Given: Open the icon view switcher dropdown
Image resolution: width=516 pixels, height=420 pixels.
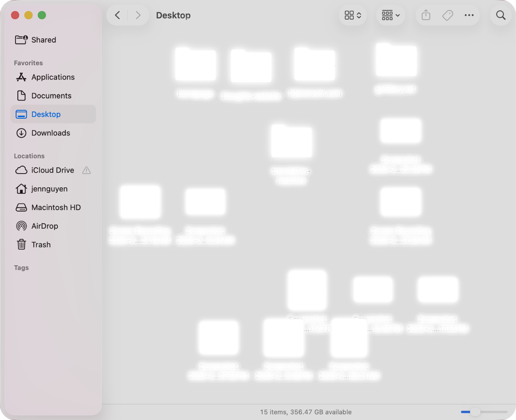Looking at the screenshot, I should pyautogui.click(x=353, y=15).
